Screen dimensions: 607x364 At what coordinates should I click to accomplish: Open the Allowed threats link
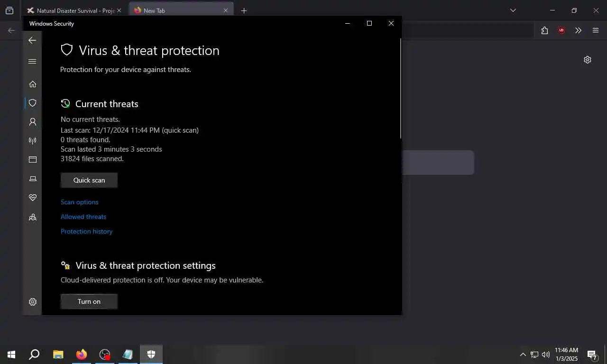coord(83,217)
